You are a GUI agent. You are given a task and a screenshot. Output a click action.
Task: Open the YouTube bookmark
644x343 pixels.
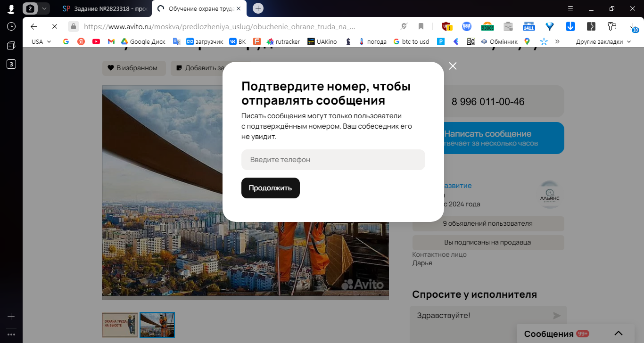click(x=96, y=41)
